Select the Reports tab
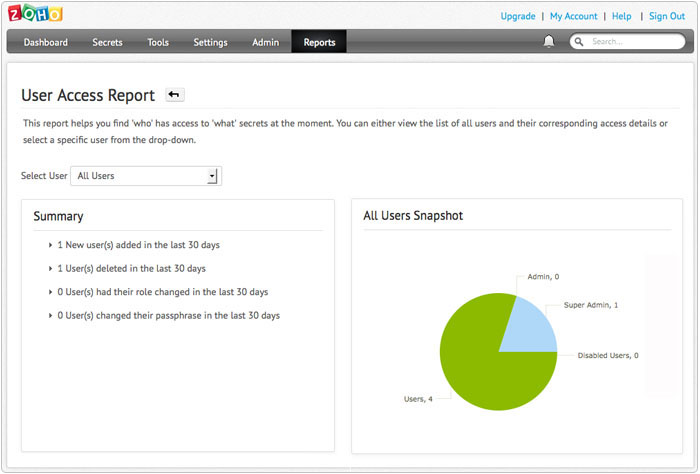Viewport: 700px width, 474px height. click(319, 42)
